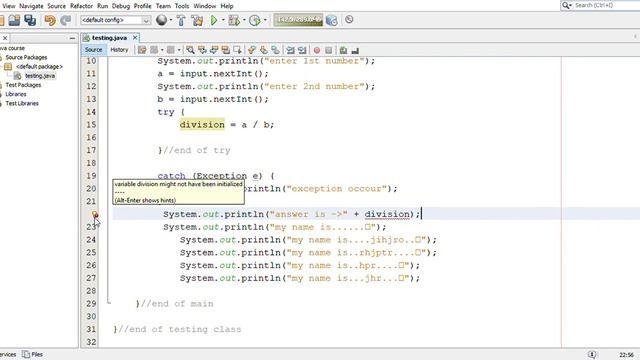Switch to the Source view

93,50
